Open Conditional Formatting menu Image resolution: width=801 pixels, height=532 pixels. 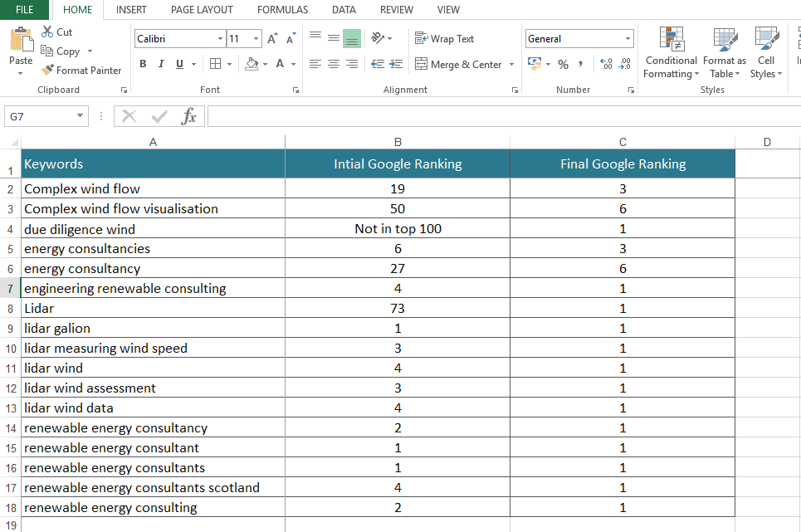[671, 52]
